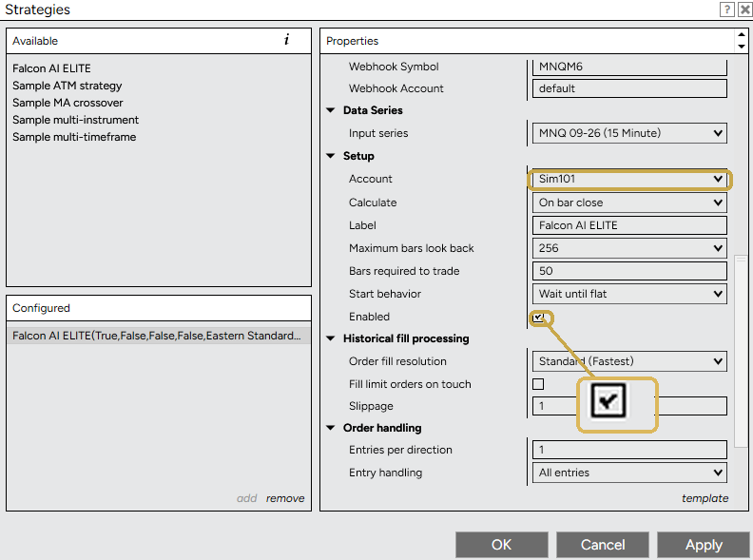Close the Strategies dialog
Image resolution: width=753 pixels, height=560 pixels.
click(744, 10)
